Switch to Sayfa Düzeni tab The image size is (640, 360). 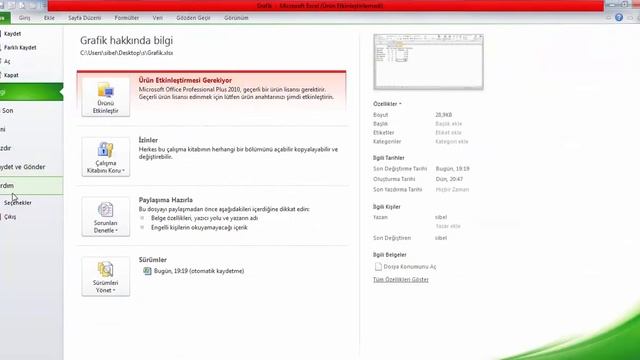[x=84, y=18]
